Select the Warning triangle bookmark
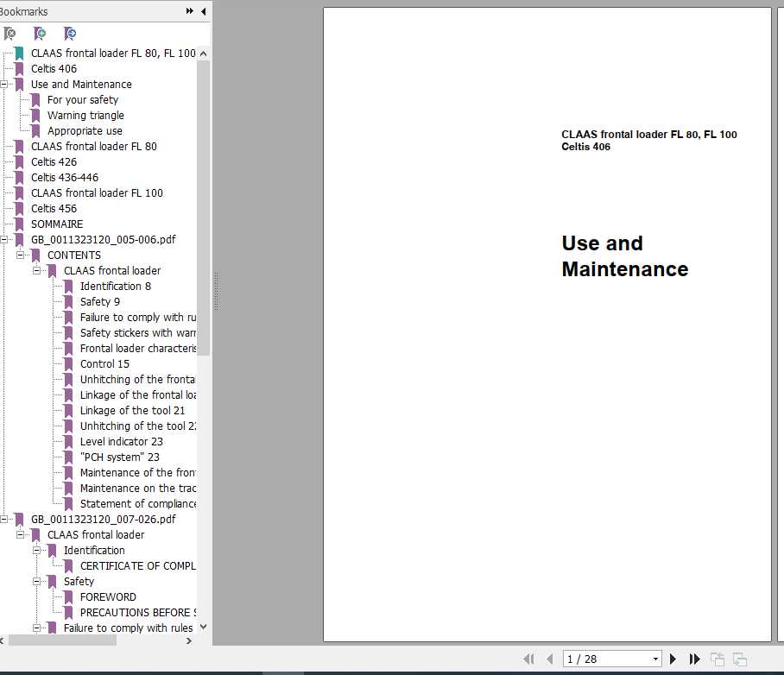This screenshot has height=675, width=784. pos(85,116)
